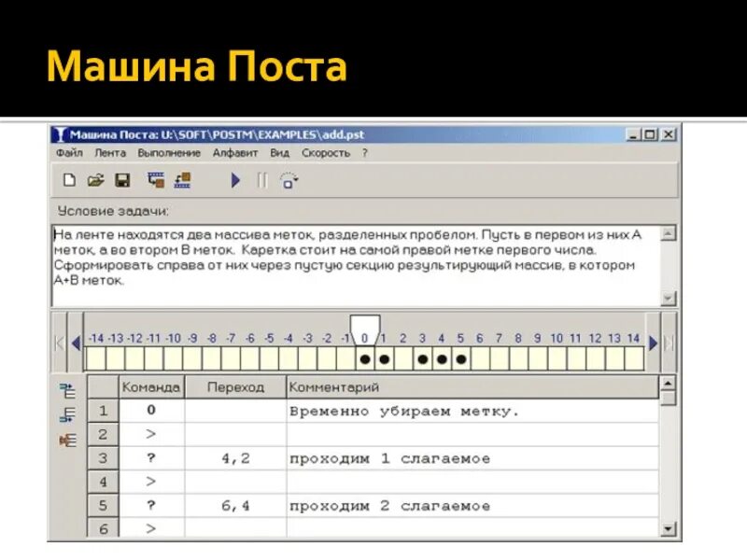The height and width of the screenshot is (560, 747).
Task: Click the Команда column header
Action: [x=151, y=387]
